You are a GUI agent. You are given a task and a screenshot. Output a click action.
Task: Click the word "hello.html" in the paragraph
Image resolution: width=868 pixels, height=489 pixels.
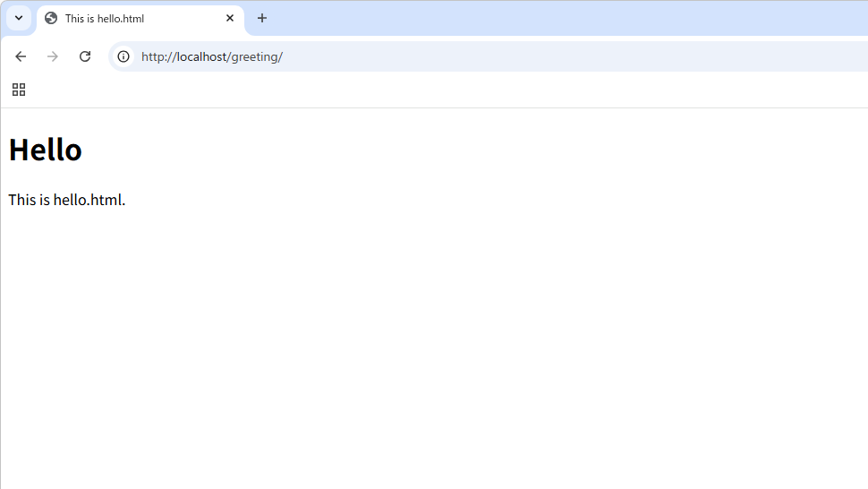88,200
